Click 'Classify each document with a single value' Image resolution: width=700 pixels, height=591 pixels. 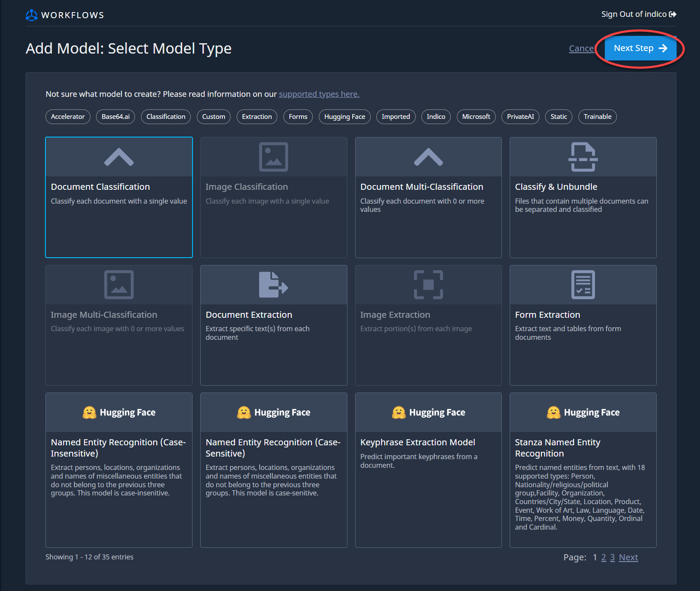(119, 201)
